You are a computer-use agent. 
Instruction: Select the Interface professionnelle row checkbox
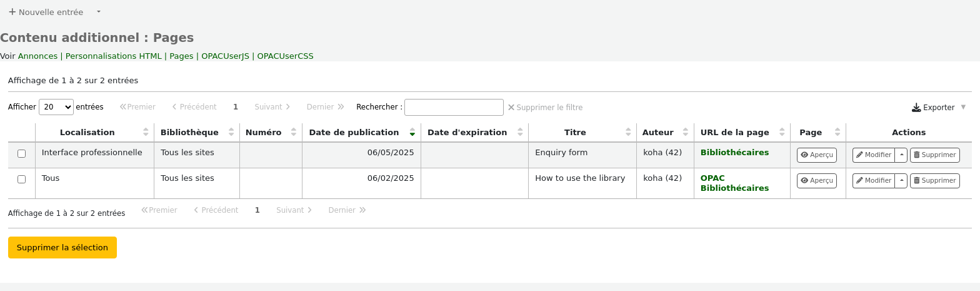tap(22, 154)
